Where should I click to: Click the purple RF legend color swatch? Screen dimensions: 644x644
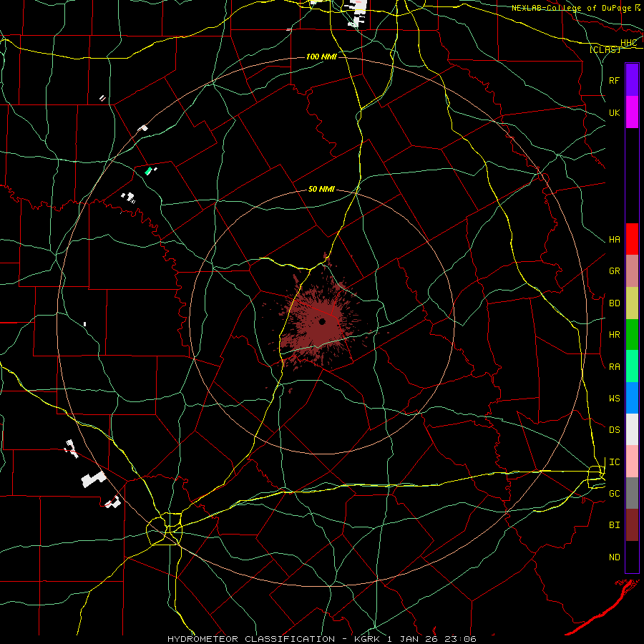point(632,80)
